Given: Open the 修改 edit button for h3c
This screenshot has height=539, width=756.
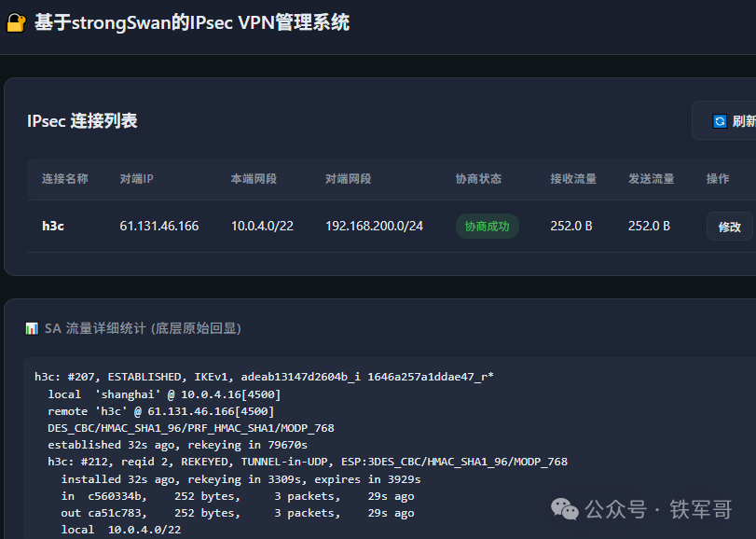Looking at the screenshot, I should 730,226.
